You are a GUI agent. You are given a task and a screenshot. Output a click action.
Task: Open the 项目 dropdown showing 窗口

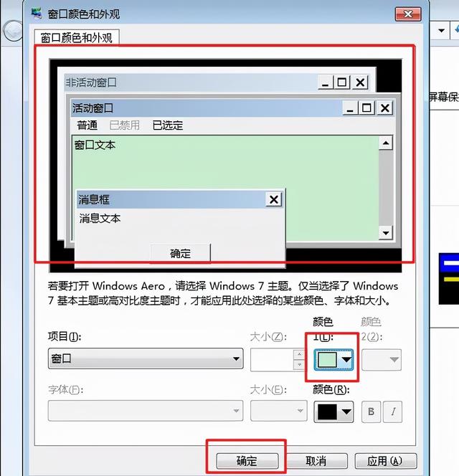(146, 358)
